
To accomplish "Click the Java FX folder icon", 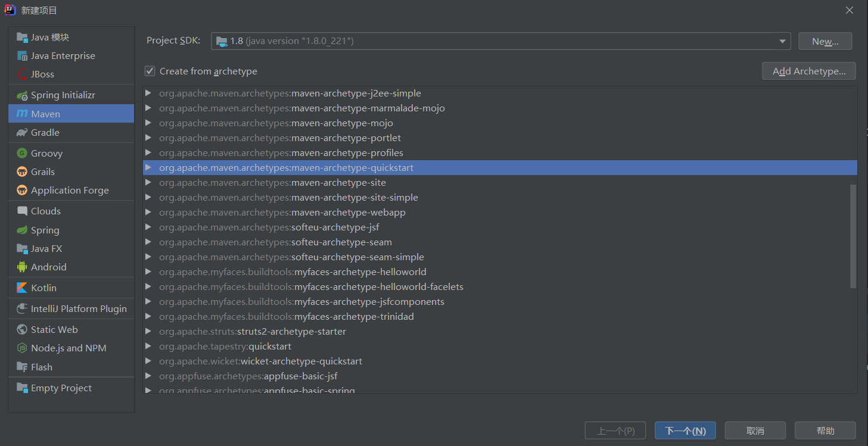I will point(22,248).
